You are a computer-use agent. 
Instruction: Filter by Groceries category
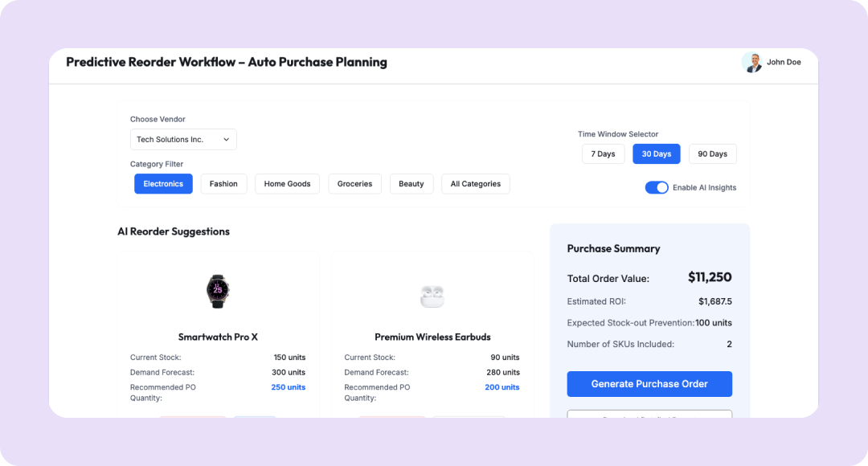coord(354,184)
